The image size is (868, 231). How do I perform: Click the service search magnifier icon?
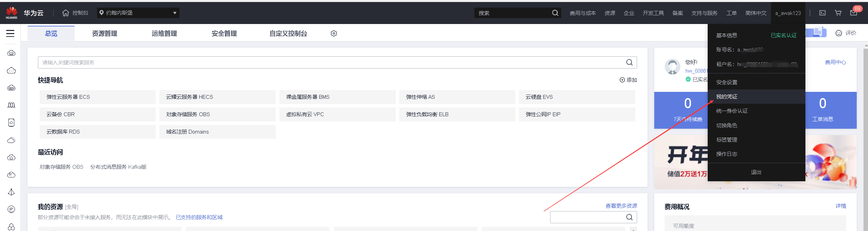pyautogui.click(x=629, y=62)
